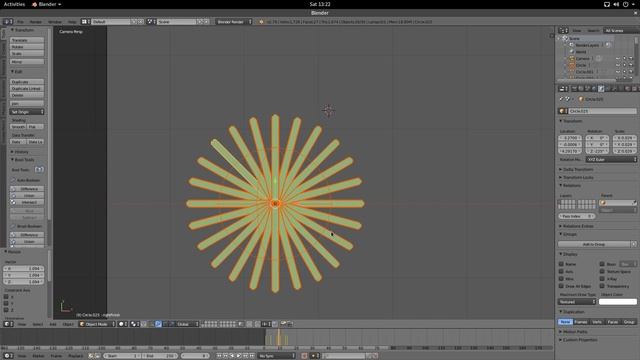Click the timeline current frame marker

pos(279,337)
